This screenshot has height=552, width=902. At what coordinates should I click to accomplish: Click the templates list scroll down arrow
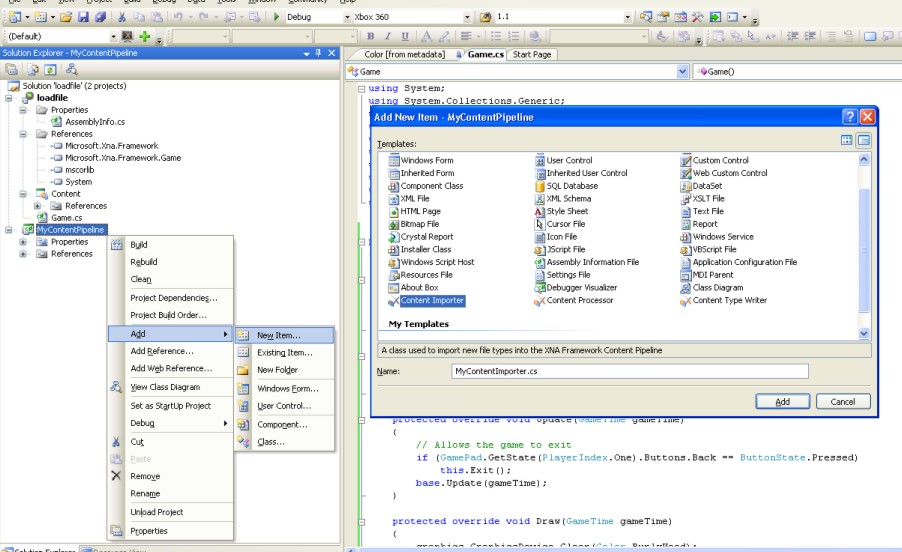[863, 333]
